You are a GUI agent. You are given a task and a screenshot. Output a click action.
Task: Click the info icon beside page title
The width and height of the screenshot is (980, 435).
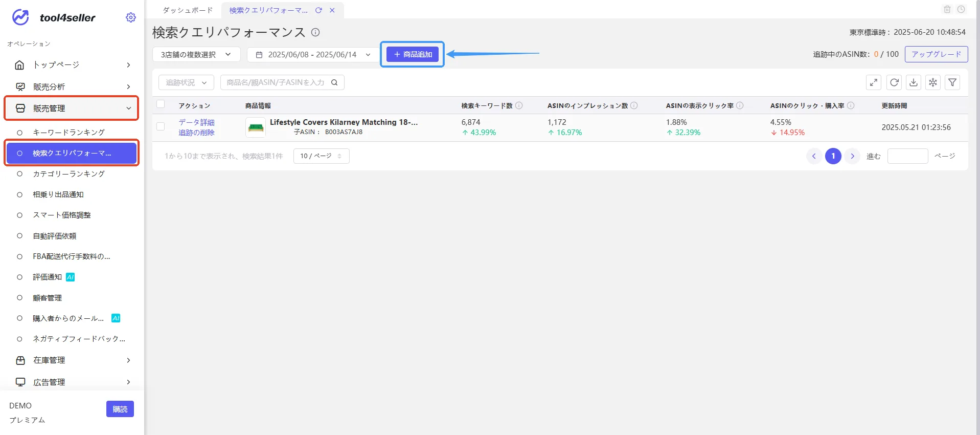315,32
